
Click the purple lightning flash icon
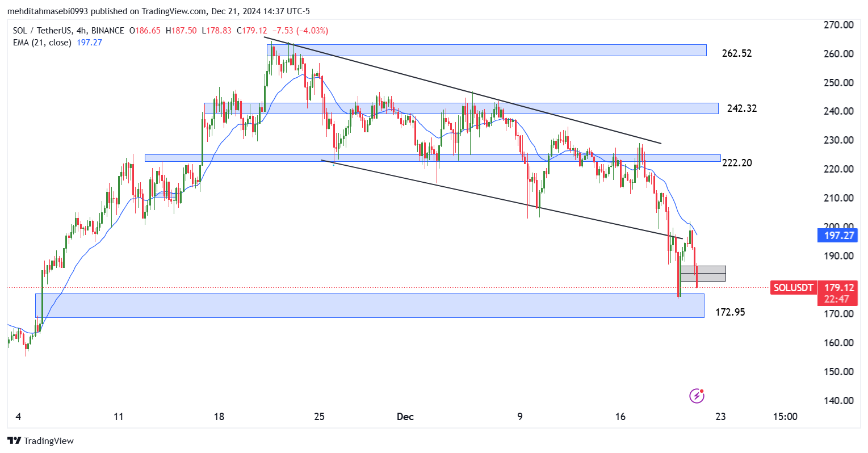tap(697, 396)
